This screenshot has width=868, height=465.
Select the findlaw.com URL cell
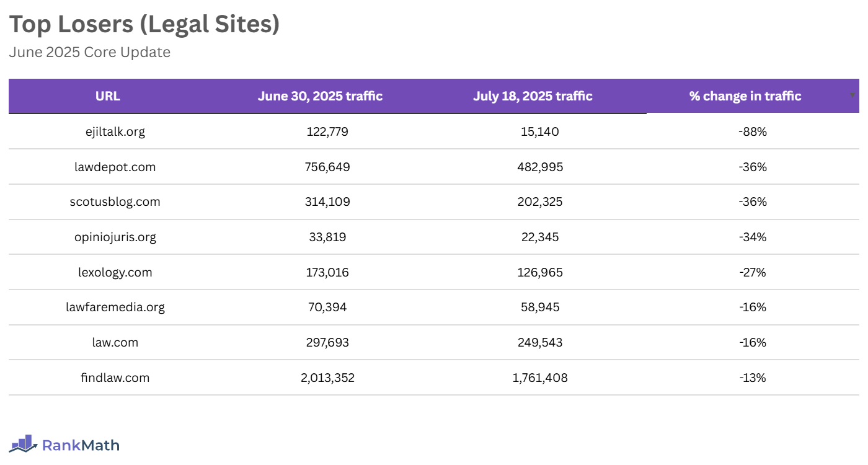point(115,377)
